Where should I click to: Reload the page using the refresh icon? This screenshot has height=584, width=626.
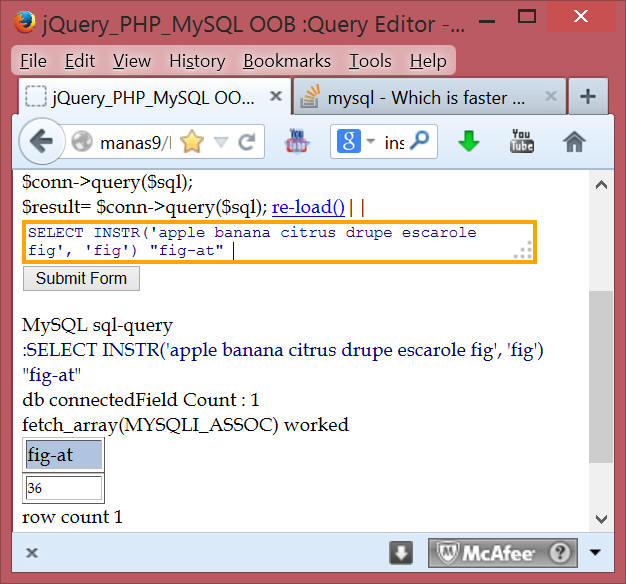[243, 142]
